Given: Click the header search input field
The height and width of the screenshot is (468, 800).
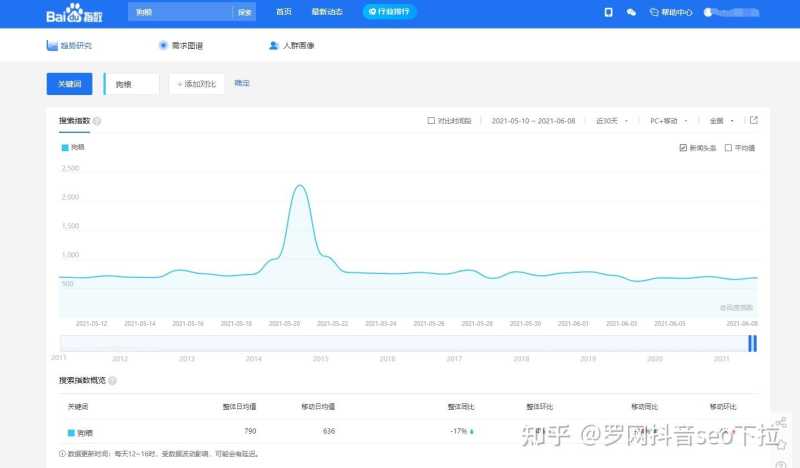Looking at the screenshot, I should click(x=180, y=12).
